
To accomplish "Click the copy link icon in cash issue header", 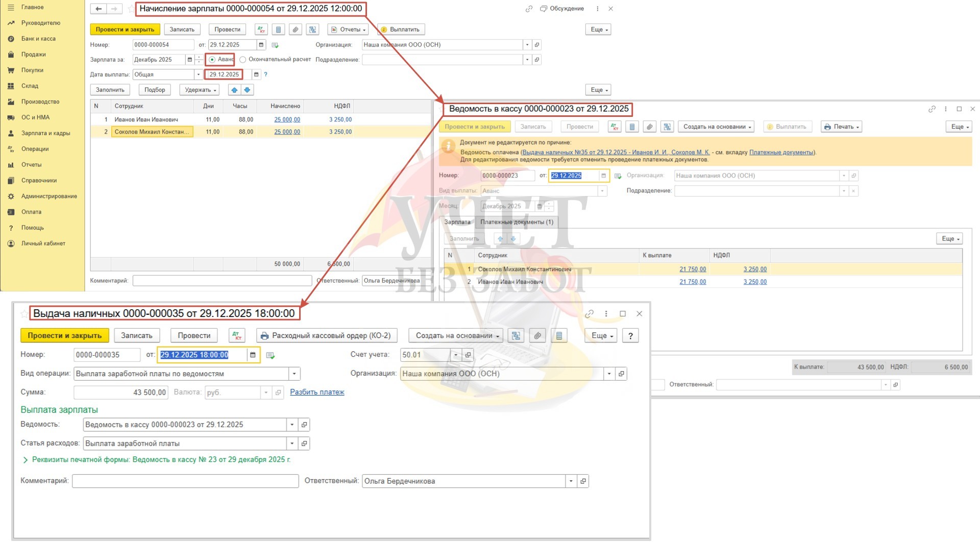I will pos(589,314).
